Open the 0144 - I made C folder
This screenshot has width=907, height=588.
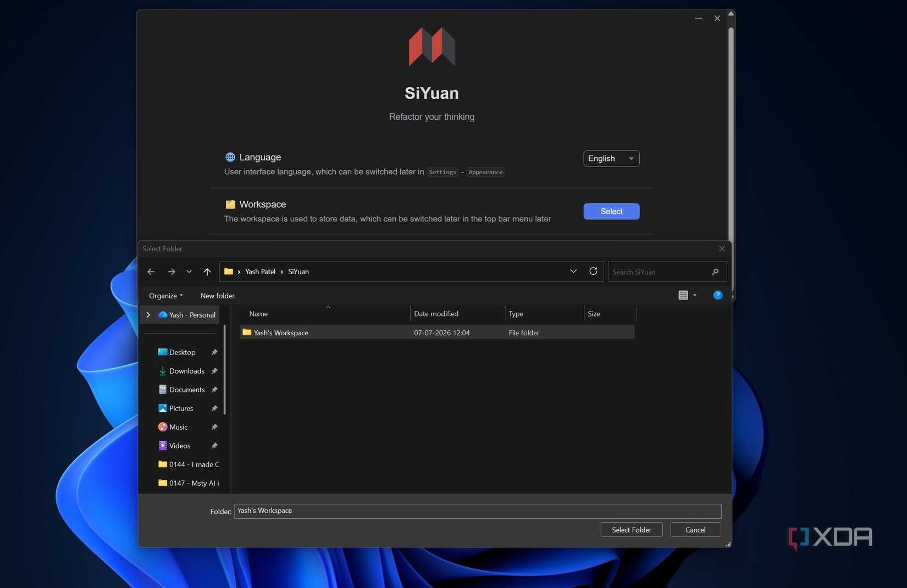[x=189, y=464]
